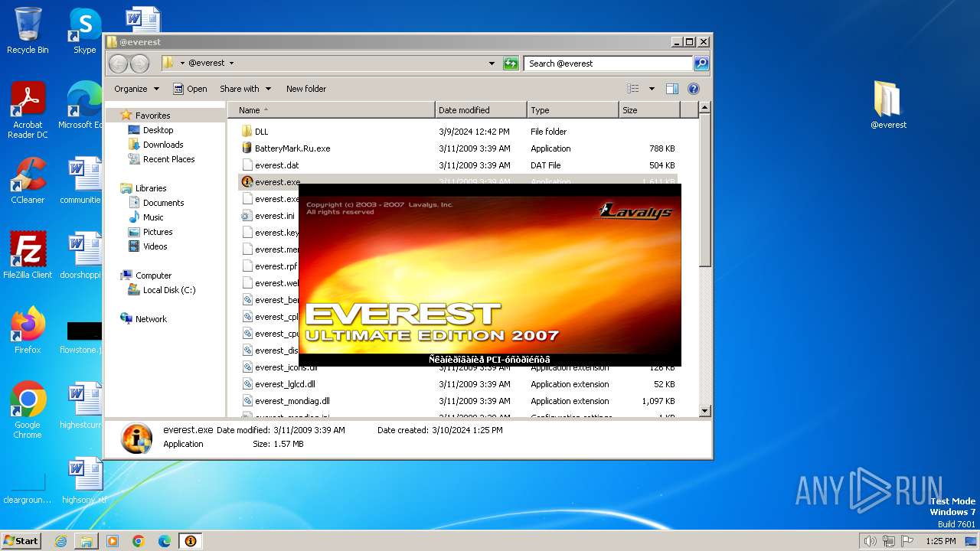Open the Organize dropdown menu
Viewport: 980px width, 551px height.
(136, 89)
